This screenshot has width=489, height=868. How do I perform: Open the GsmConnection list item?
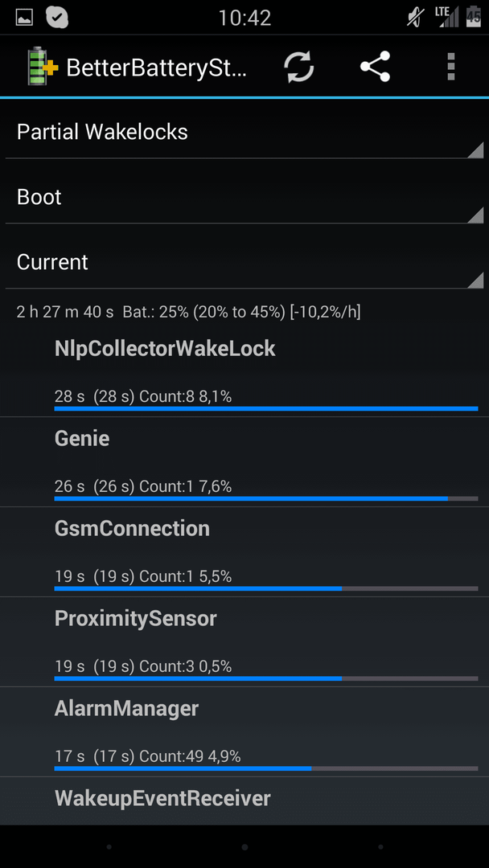coord(244,552)
